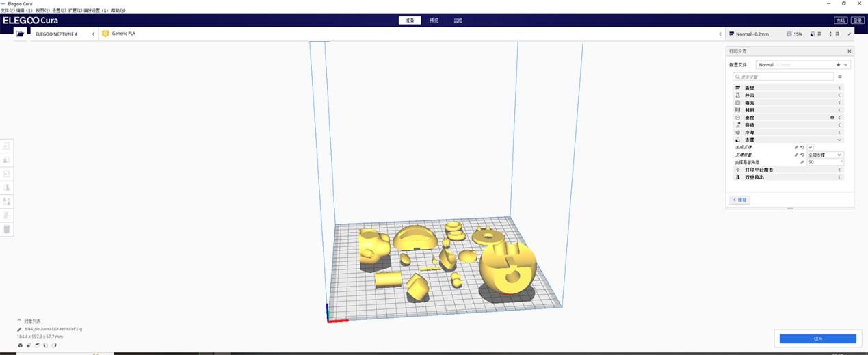Screen dimensions: 868x355
Task: Click the pencil edit icon in profile header
Action: click(x=850, y=34)
